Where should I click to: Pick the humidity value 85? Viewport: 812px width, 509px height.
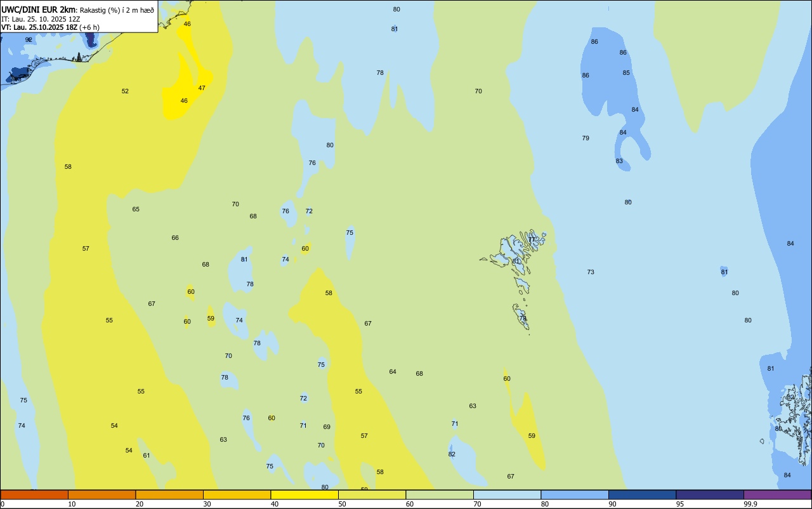[626, 73]
